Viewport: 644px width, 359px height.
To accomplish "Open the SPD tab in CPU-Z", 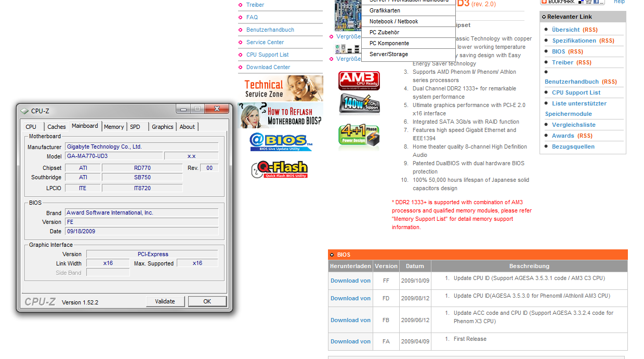I will pyautogui.click(x=135, y=127).
